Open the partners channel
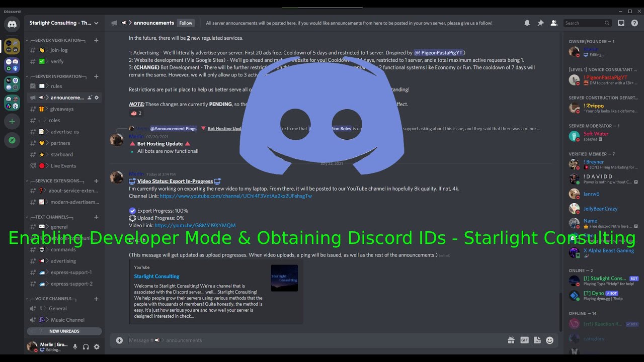 point(64,143)
